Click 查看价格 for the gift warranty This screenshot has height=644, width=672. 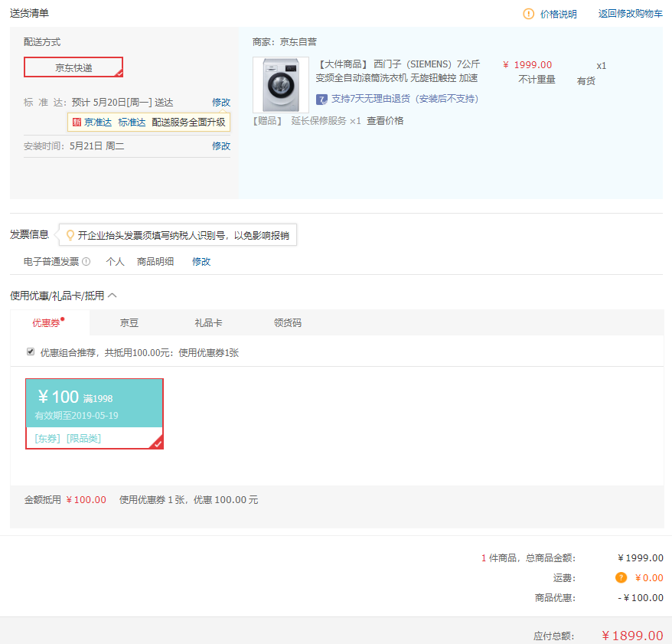[x=385, y=121]
